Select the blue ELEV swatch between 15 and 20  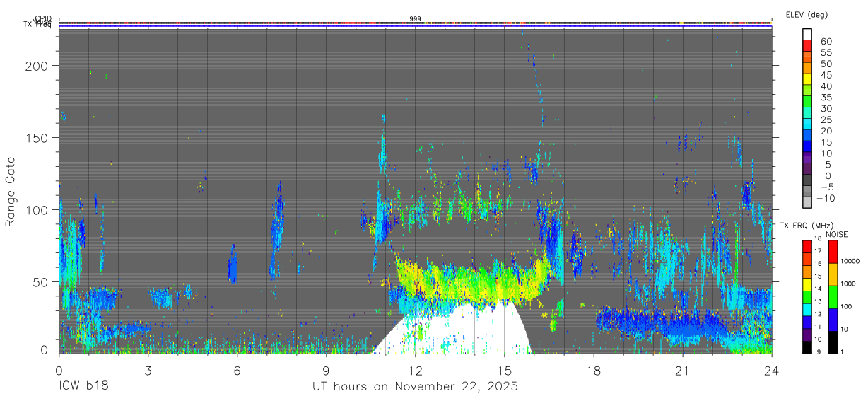coord(807,136)
